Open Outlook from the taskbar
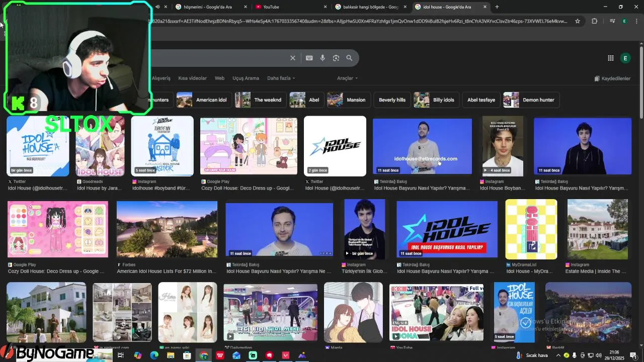 [x=236, y=355]
